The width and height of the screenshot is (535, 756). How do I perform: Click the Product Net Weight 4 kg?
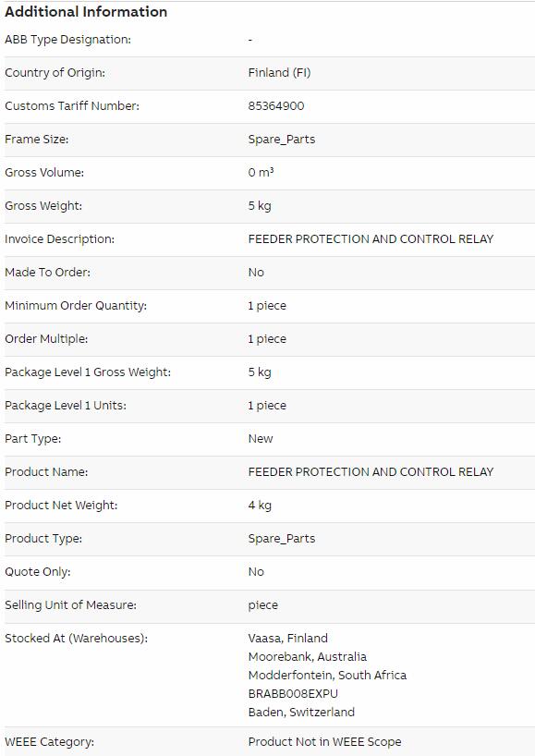pos(260,506)
